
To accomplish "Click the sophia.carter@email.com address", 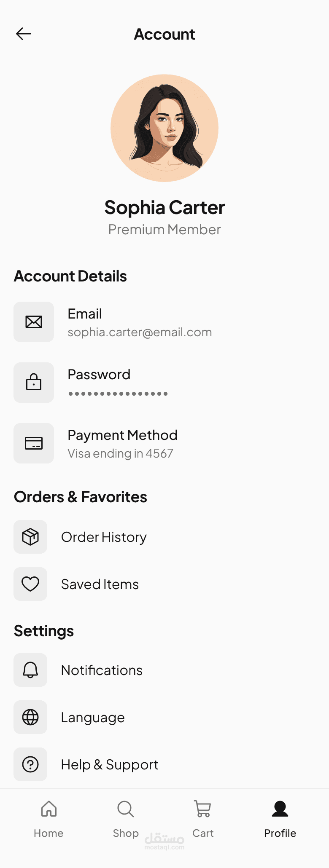I will [x=140, y=332].
